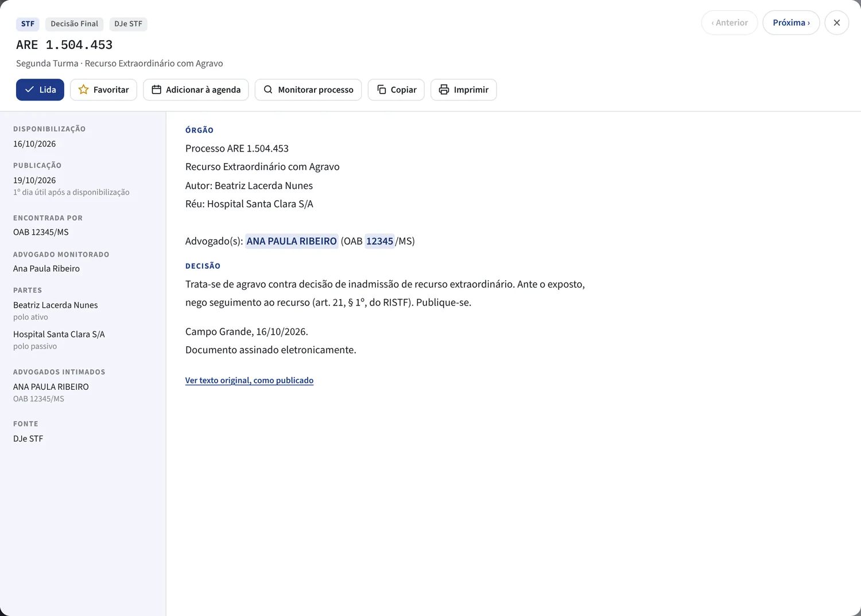Click Documento assinado eletronicamente text

tap(271, 350)
